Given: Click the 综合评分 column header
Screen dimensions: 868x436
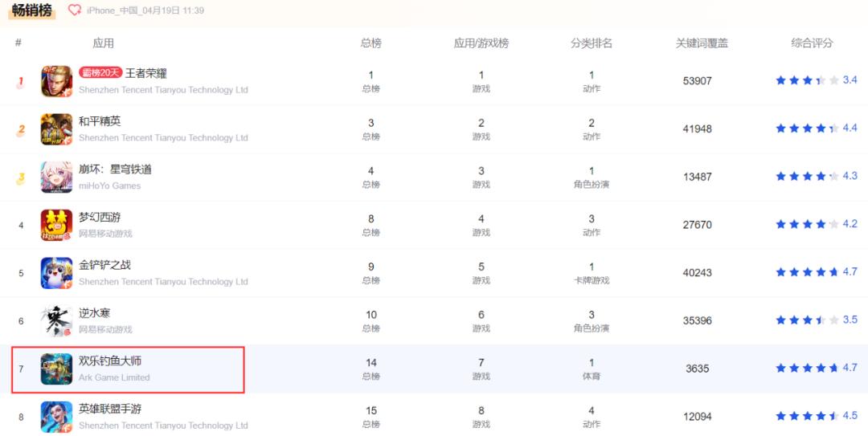Looking at the screenshot, I should point(812,43).
